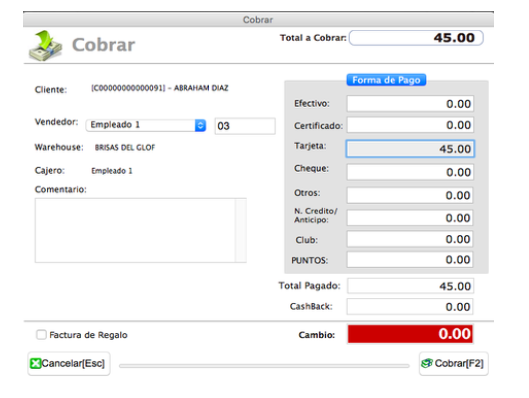Screen dimensions: 529x398
Task: Click the Cobrar money stack icon
Action: (x=46, y=46)
